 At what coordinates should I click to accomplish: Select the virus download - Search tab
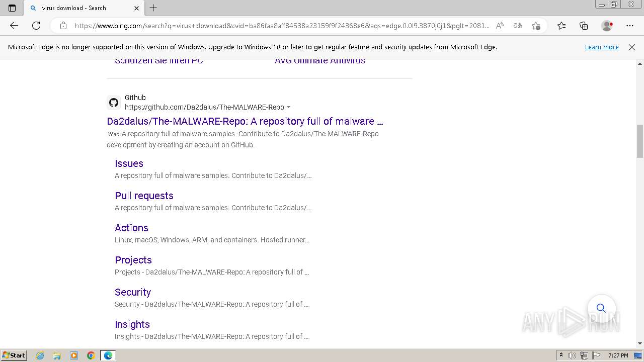coord(84,8)
